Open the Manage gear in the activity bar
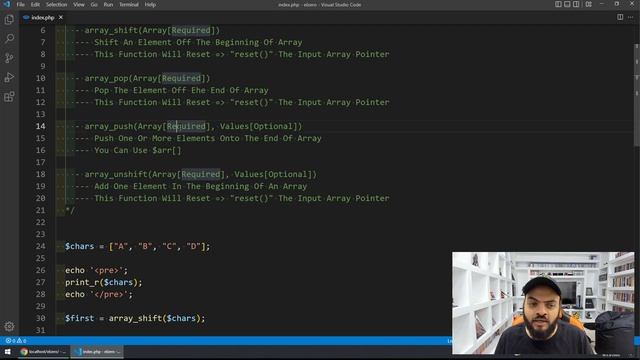The width and height of the screenshot is (640, 360). (9, 326)
